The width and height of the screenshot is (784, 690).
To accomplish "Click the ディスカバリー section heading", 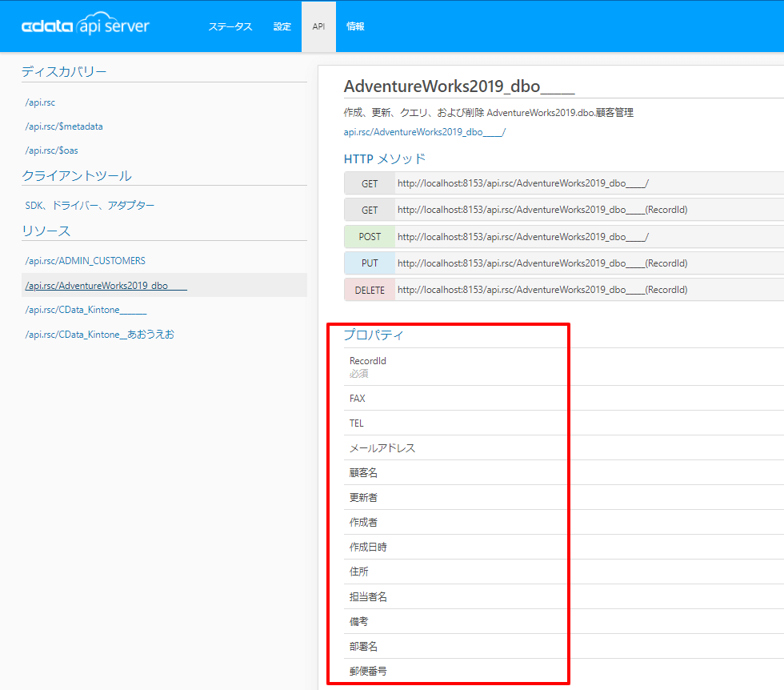I will [64, 71].
